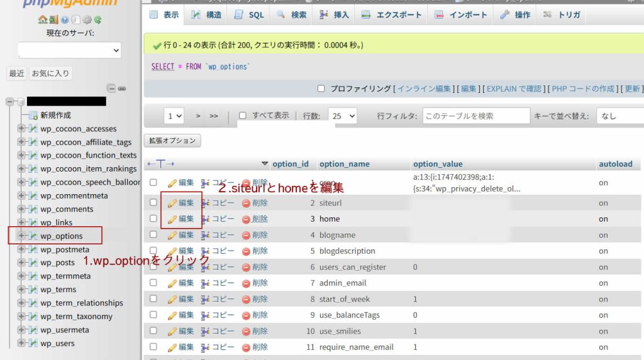The width and height of the screenshot is (644, 360).
Task: Click the row filter search field
Action: click(x=476, y=116)
